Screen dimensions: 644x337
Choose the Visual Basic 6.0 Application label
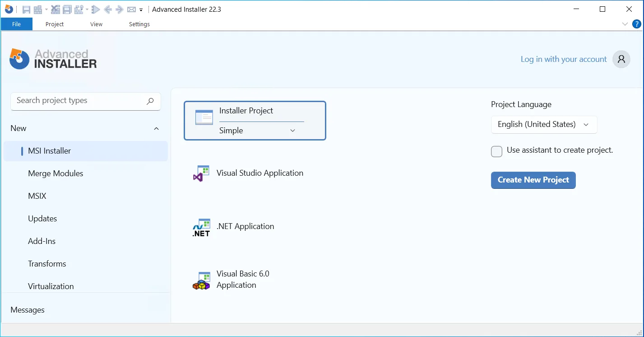click(x=243, y=279)
